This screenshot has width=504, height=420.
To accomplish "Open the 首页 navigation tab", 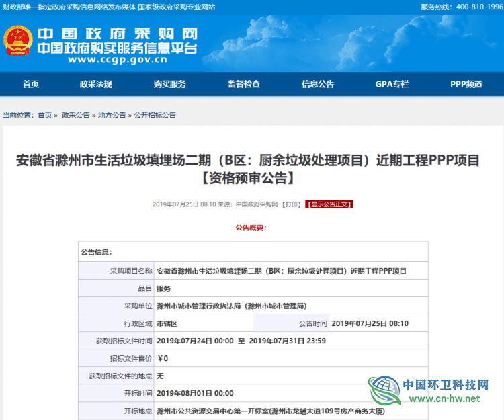I will point(31,84).
